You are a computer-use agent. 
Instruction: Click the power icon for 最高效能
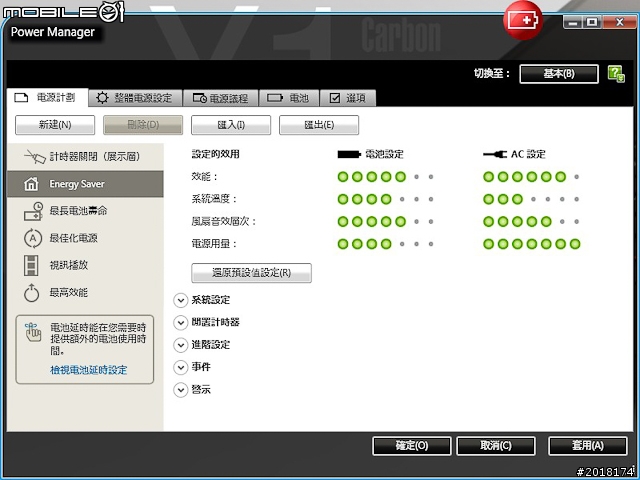click(x=31, y=293)
